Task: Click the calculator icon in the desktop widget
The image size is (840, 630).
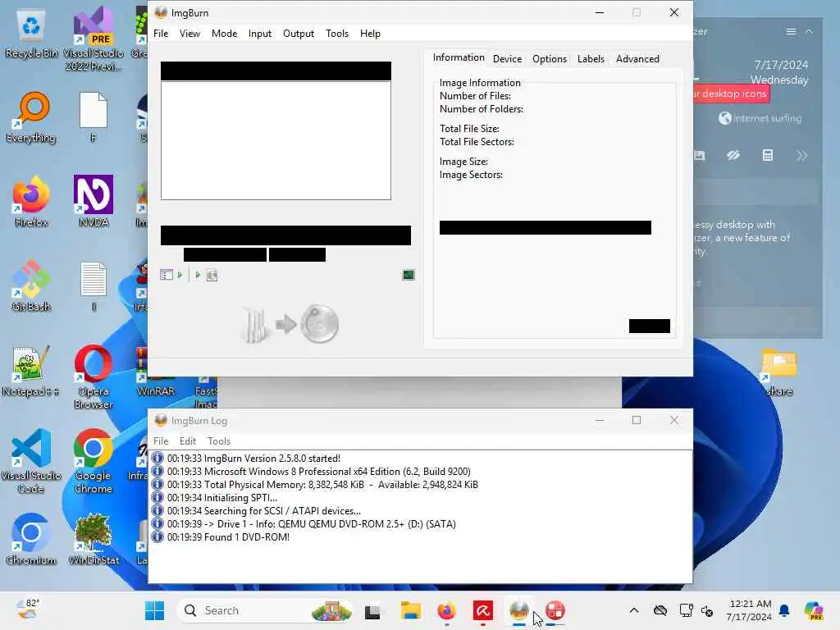Action: [x=768, y=155]
